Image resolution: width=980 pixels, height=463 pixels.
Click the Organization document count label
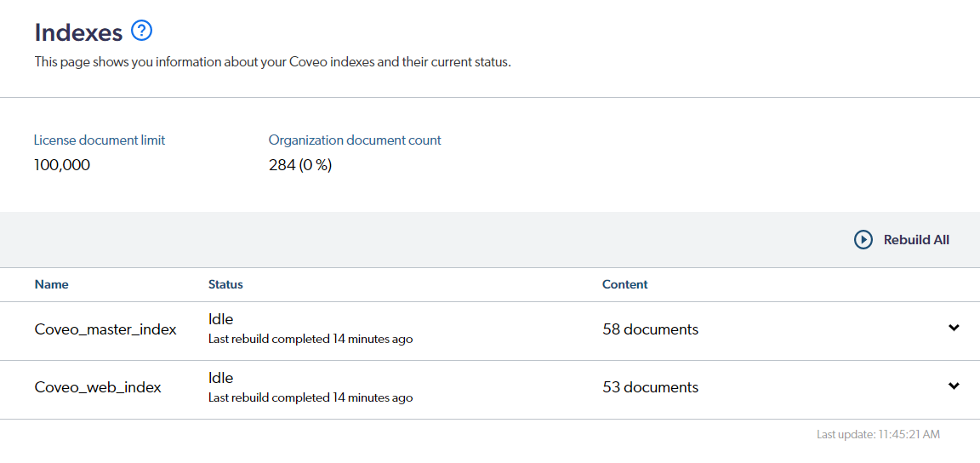click(x=355, y=140)
